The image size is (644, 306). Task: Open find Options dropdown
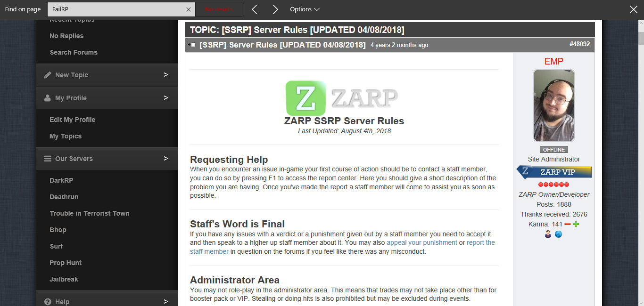pos(305,9)
